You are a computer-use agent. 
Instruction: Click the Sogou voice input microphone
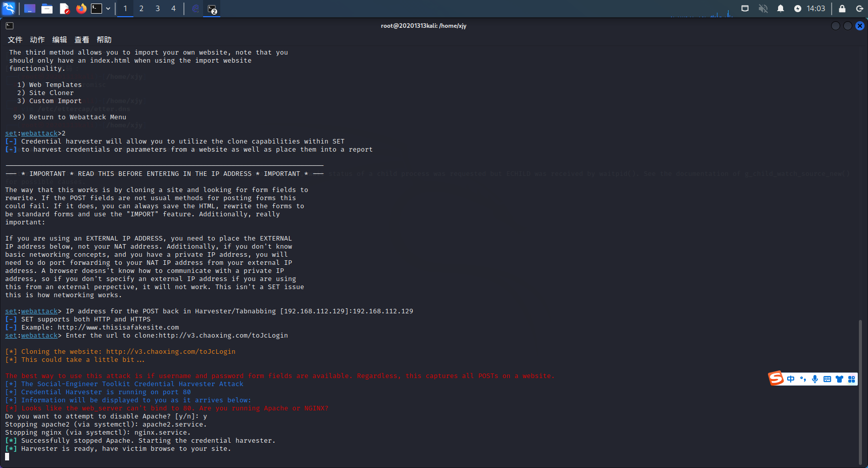(815, 379)
